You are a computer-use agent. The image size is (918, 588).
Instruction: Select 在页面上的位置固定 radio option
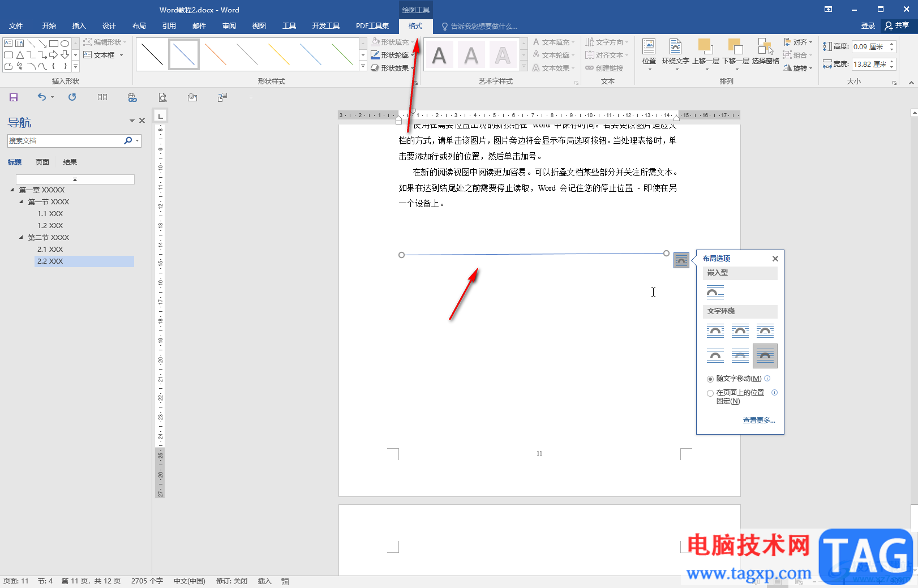(710, 393)
